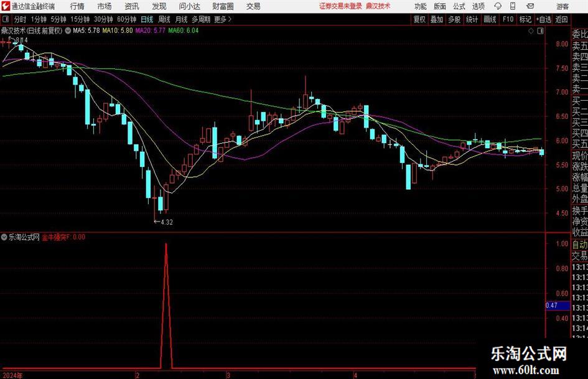Click the 标记 mark toolbar button
The image size is (588, 379).
point(525,19)
